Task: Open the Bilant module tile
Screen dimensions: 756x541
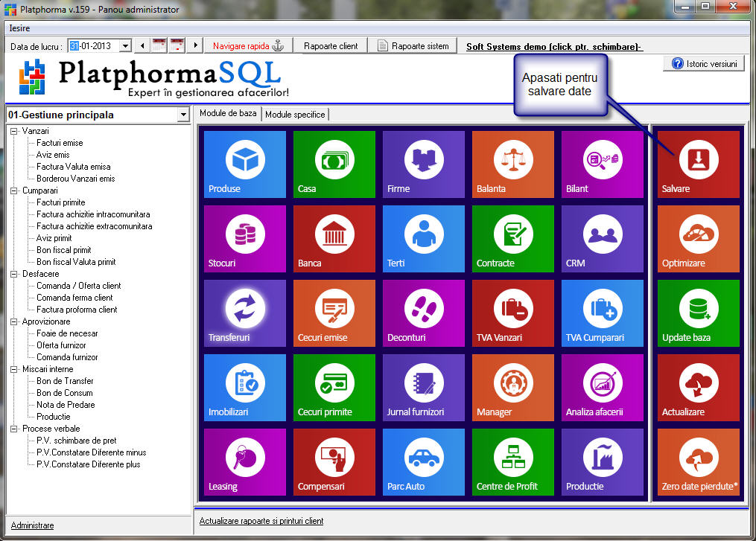Action: tap(603, 164)
